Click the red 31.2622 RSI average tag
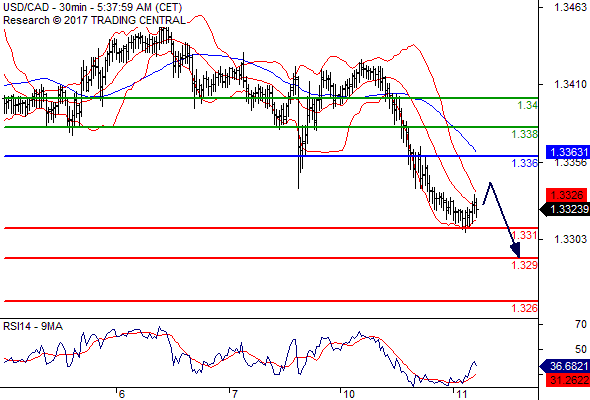 (x=567, y=380)
